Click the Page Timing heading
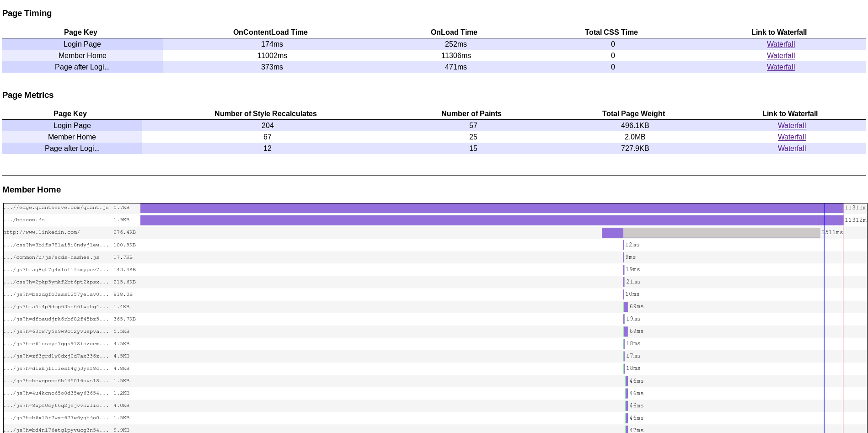This screenshot has width=868, height=433. pos(27,13)
